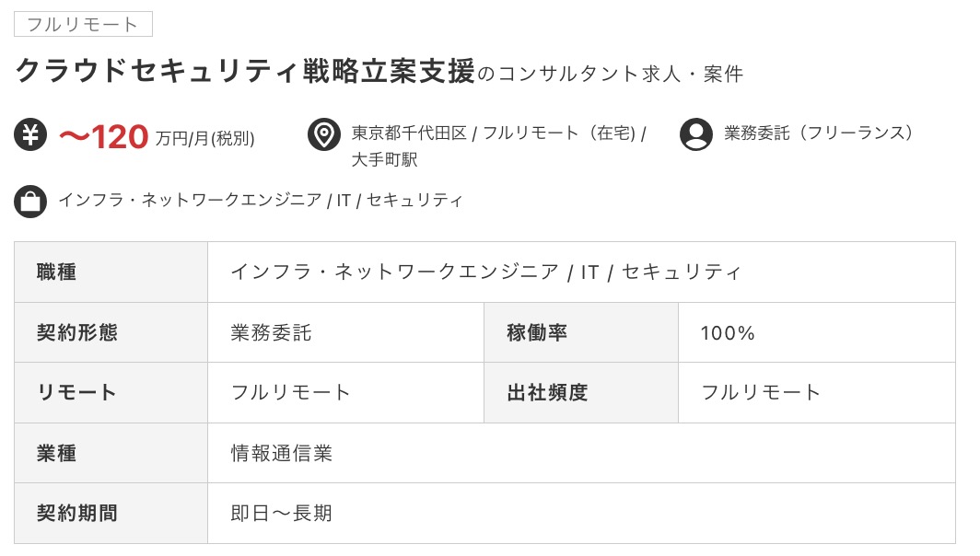
Task: Click the 100% utilization value
Action: pos(728,333)
